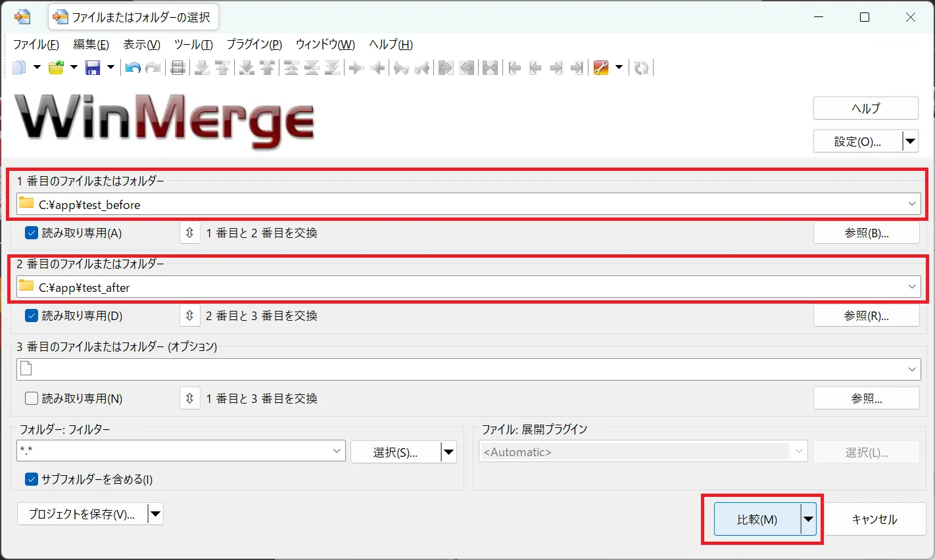Viewport: 935px width, 560px height.
Task: Click the ヘルプ button below the toolbar
Action: pos(865,108)
